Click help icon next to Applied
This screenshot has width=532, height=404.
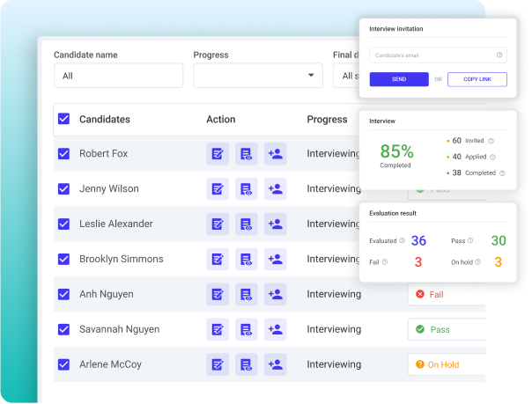click(x=492, y=157)
